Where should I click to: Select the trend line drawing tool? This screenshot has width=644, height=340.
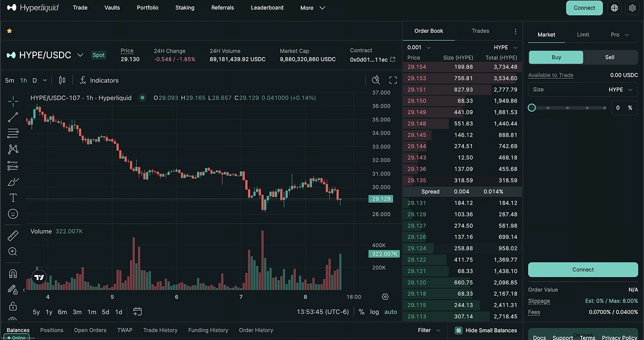coord(13,117)
